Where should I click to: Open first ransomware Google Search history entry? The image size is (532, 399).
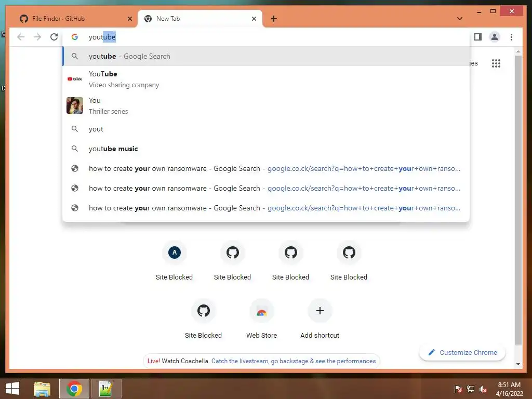coord(267,169)
